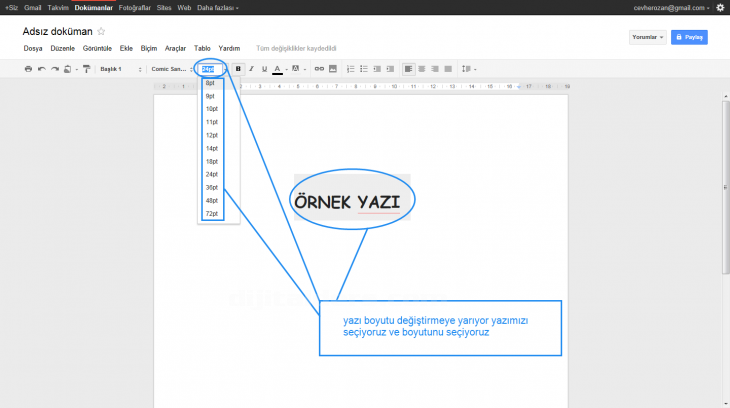The height and width of the screenshot is (408, 730).
Task: Choose 36pt from font size list
Action: pos(211,187)
